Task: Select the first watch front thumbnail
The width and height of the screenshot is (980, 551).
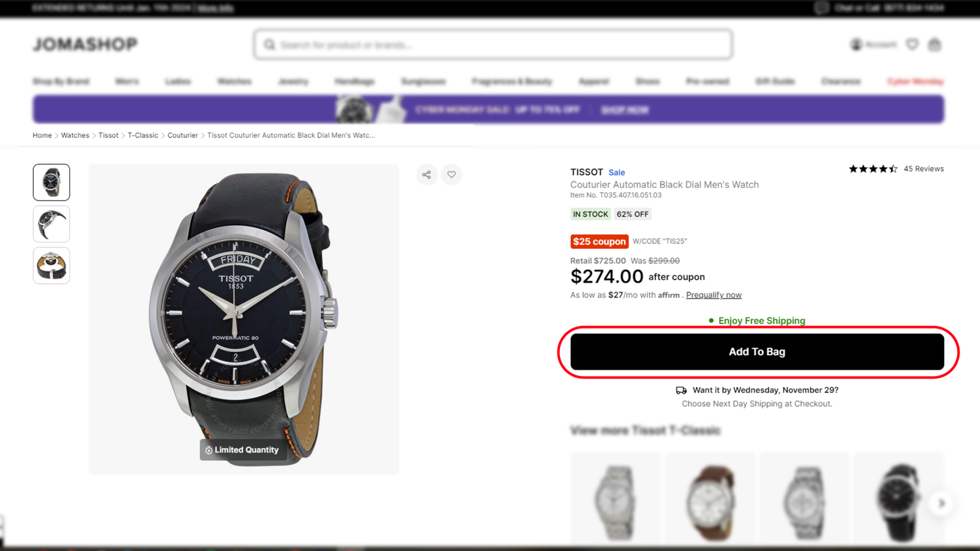Action: pyautogui.click(x=51, y=183)
